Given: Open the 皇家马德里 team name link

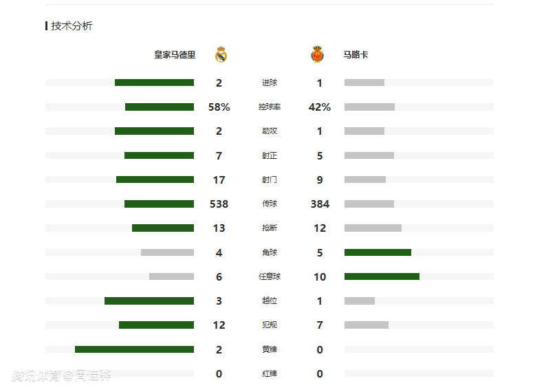Looking at the screenshot, I should click(175, 54).
